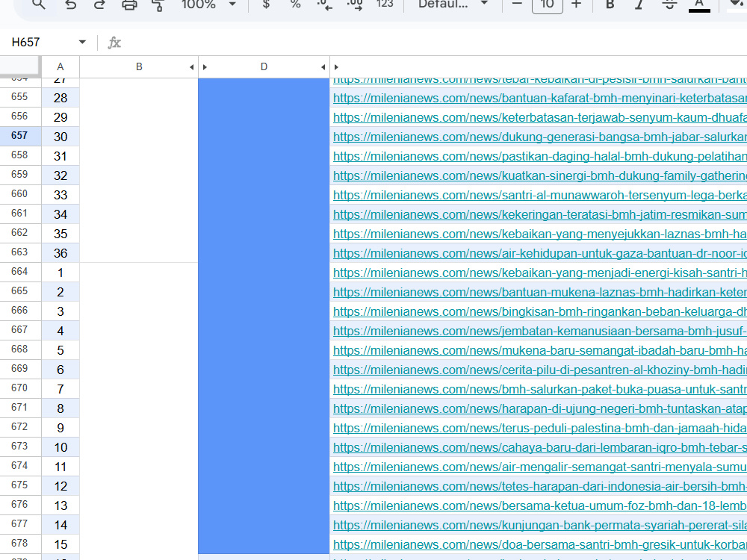This screenshot has width=747, height=560.
Task: Print the spreadsheet
Action: 129,4
